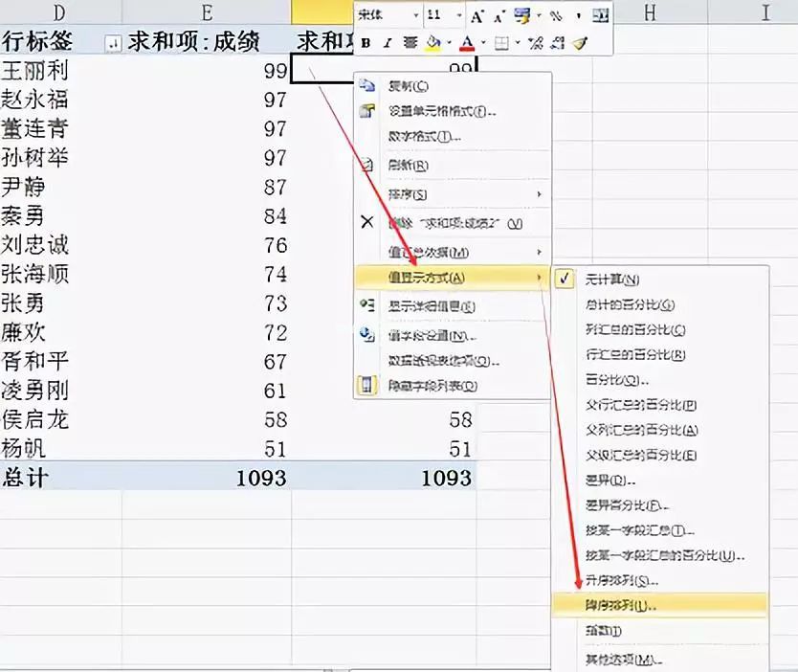
Task: Apply italic formatting from mini toolbar
Action: coord(388,43)
